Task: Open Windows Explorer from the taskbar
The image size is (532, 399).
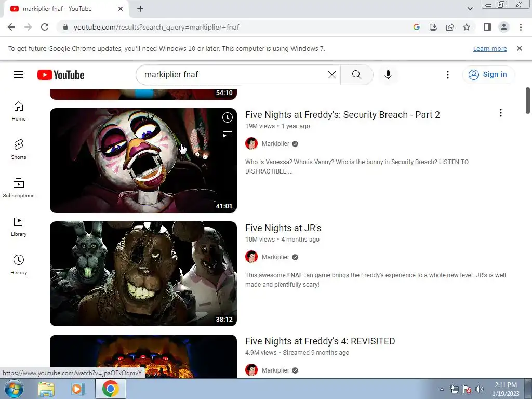Action: tap(46, 389)
